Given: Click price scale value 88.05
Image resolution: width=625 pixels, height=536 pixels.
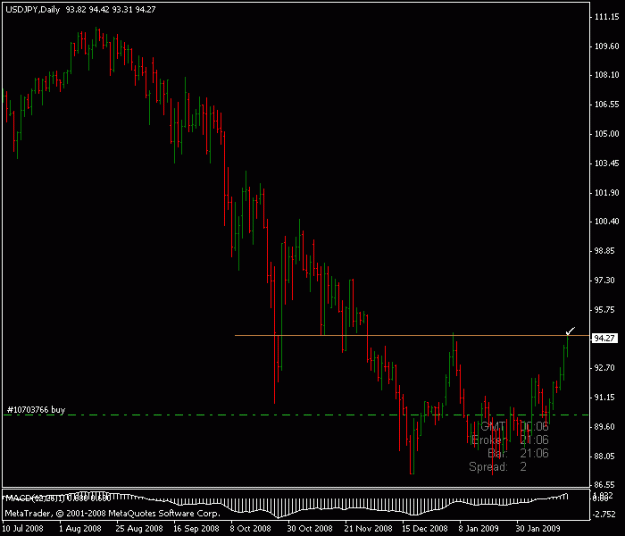Looking at the screenshot, I should [x=605, y=456].
